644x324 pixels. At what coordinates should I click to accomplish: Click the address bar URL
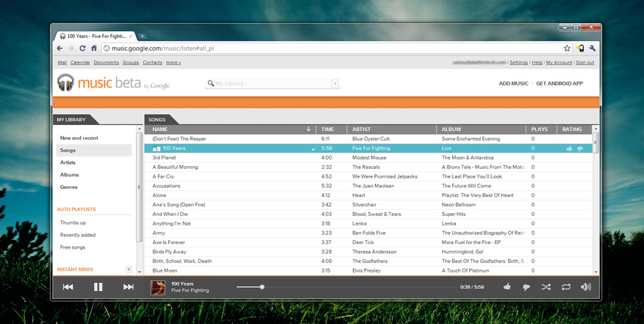point(163,48)
